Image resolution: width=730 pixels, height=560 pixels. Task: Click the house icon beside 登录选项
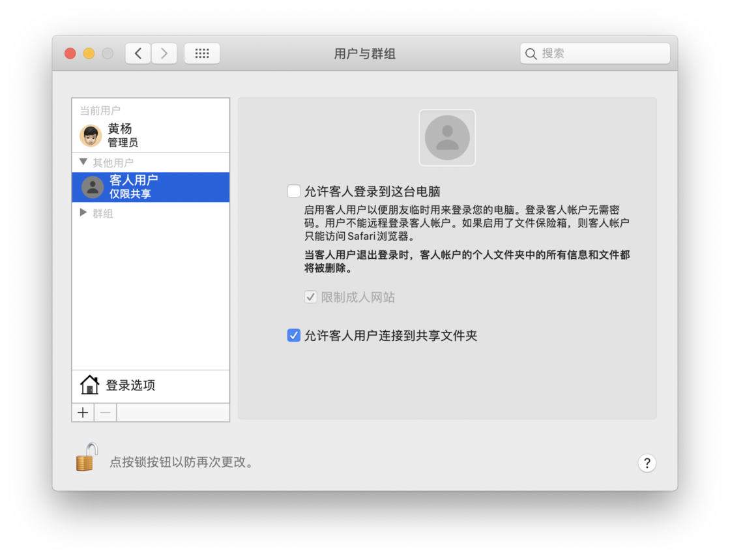coord(89,385)
